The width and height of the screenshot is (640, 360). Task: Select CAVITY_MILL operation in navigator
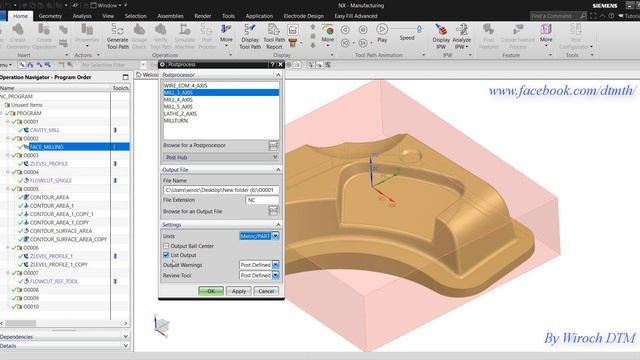click(44, 130)
